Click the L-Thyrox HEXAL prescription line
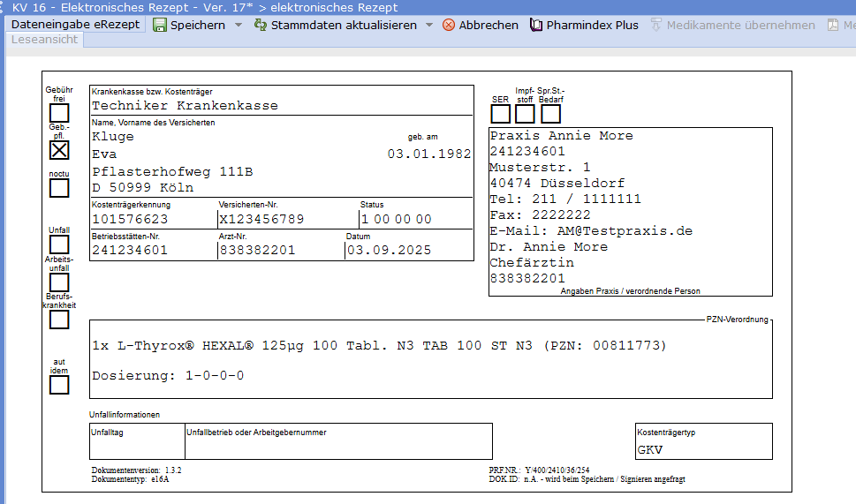 [x=379, y=345]
